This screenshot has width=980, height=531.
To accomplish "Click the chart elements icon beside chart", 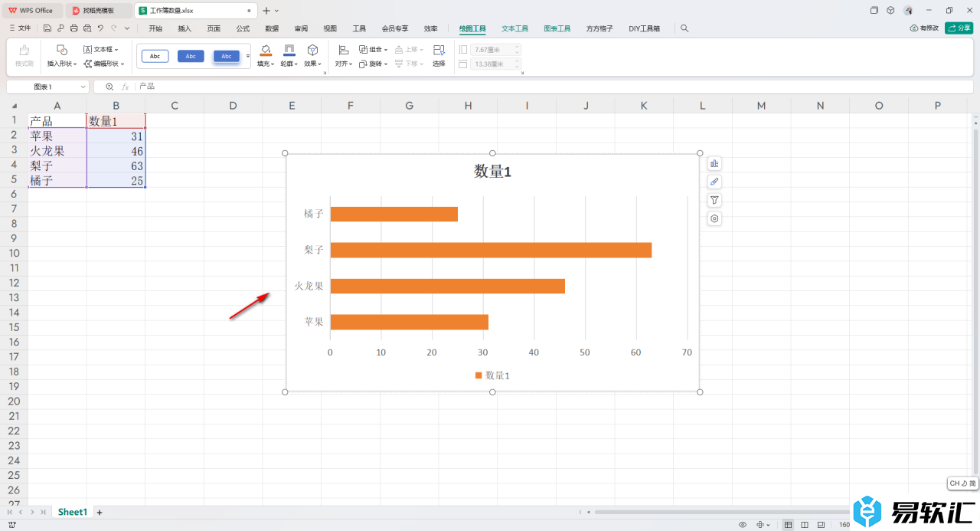I will pyautogui.click(x=714, y=163).
